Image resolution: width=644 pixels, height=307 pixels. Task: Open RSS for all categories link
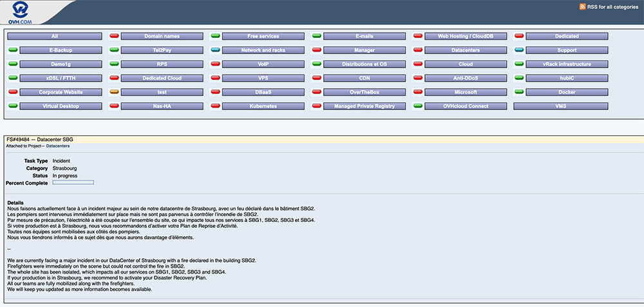(x=612, y=7)
